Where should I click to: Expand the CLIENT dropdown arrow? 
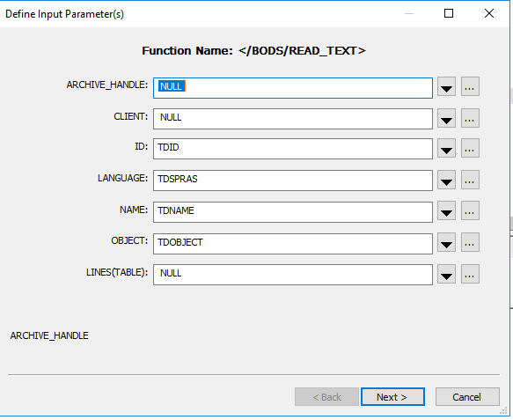coord(447,118)
